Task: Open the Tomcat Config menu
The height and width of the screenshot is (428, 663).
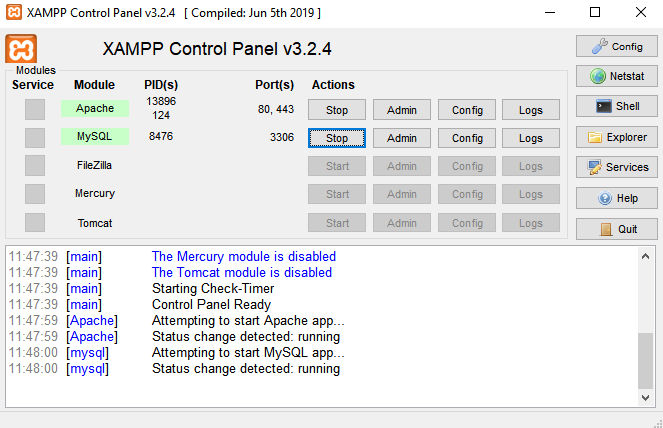Action: click(467, 222)
